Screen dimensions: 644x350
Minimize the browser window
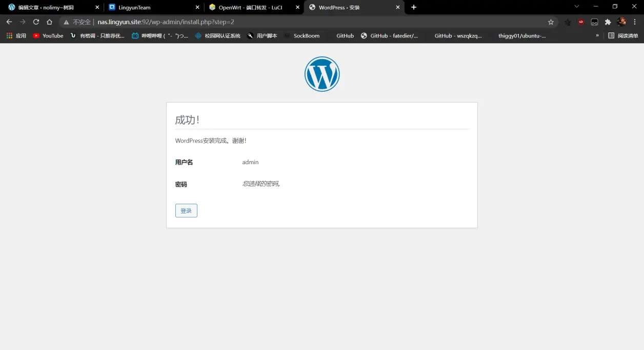[x=596, y=7]
